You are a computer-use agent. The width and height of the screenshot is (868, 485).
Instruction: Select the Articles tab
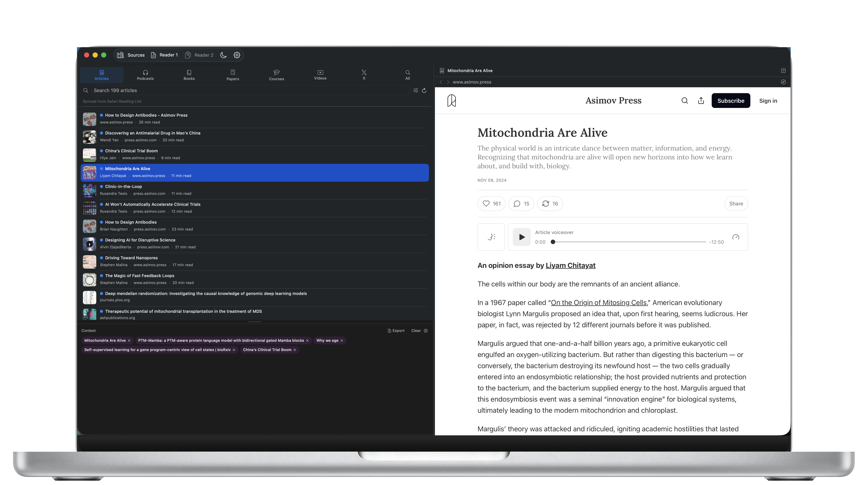[x=101, y=75]
